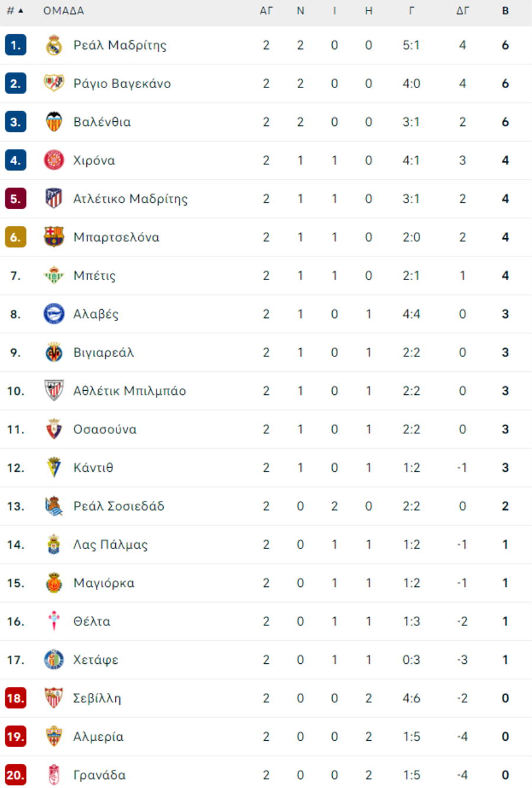The image size is (532, 788).
Task: Click the Celta (Θέλτα) crest icon
Action: pyautogui.click(x=54, y=621)
